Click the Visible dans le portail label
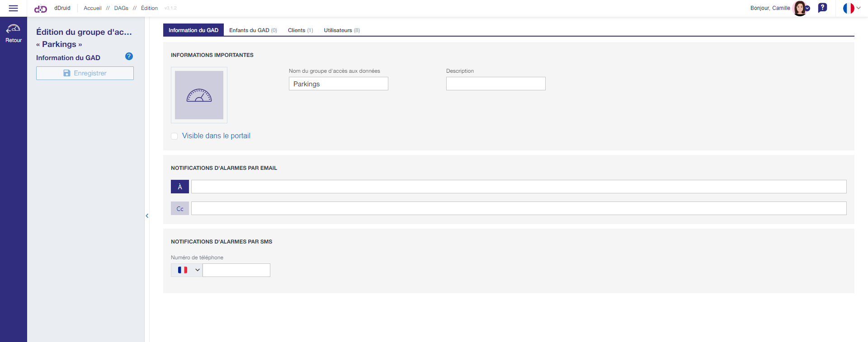 pos(216,136)
